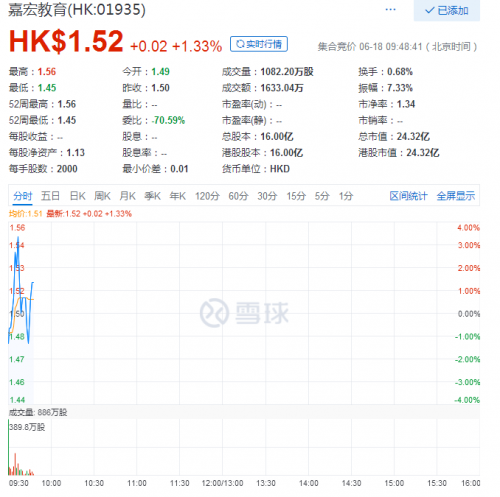Click the 成交量: 886万股 volume label
The image size is (500, 497).
[38, 412]
